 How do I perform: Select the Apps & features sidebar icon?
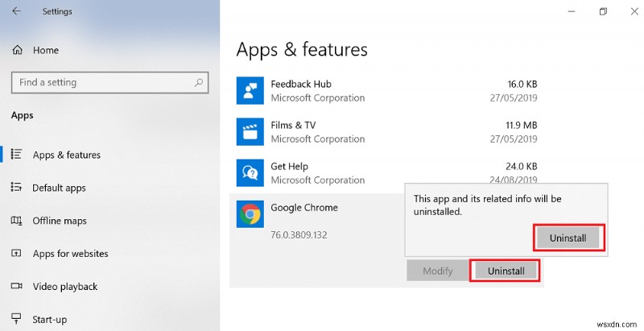(x=16, y=155)
